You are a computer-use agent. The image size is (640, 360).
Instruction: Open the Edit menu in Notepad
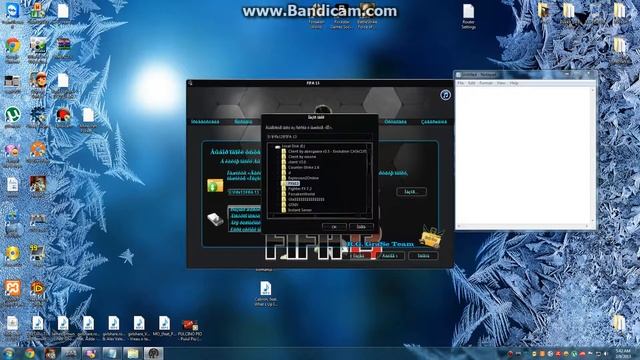click(471, 83)
